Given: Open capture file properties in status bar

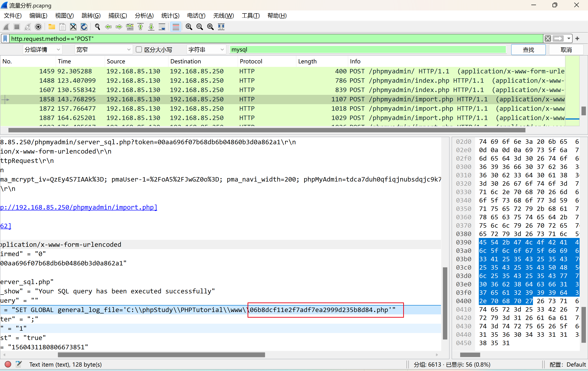Looking at the screenshot, I should point(19,364).
